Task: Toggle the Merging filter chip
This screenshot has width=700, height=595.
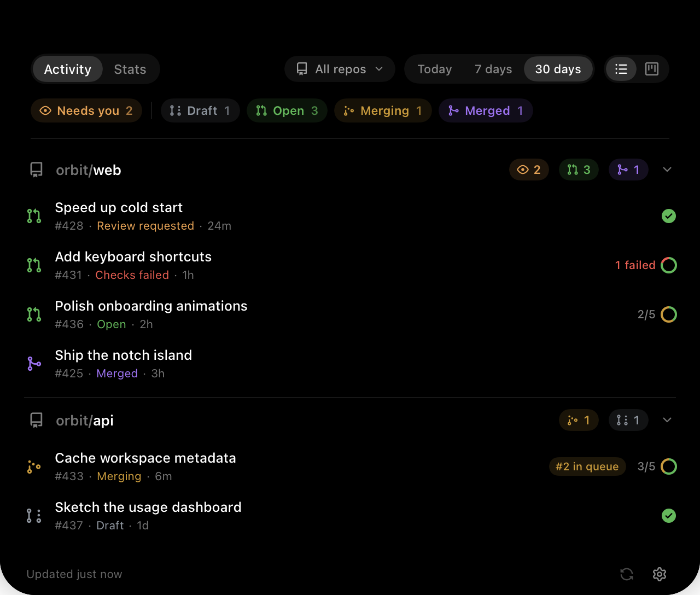Action: pyautogui.click(x=383, y=110)
